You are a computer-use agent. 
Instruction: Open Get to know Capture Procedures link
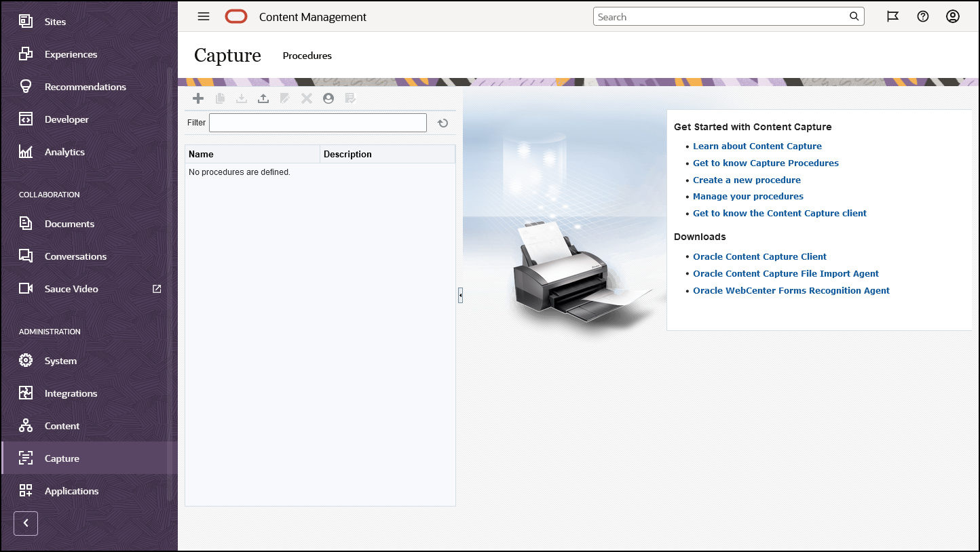tap(766, 163)
